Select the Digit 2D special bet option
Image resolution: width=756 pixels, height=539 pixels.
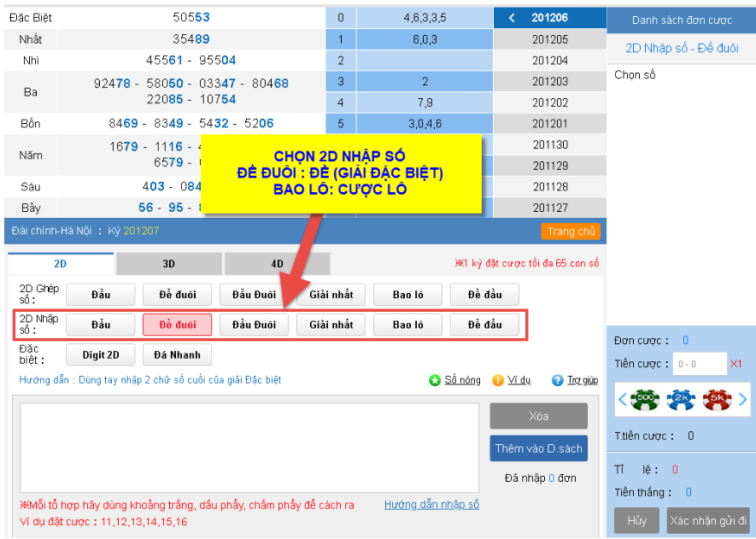[x=100, y=354]
